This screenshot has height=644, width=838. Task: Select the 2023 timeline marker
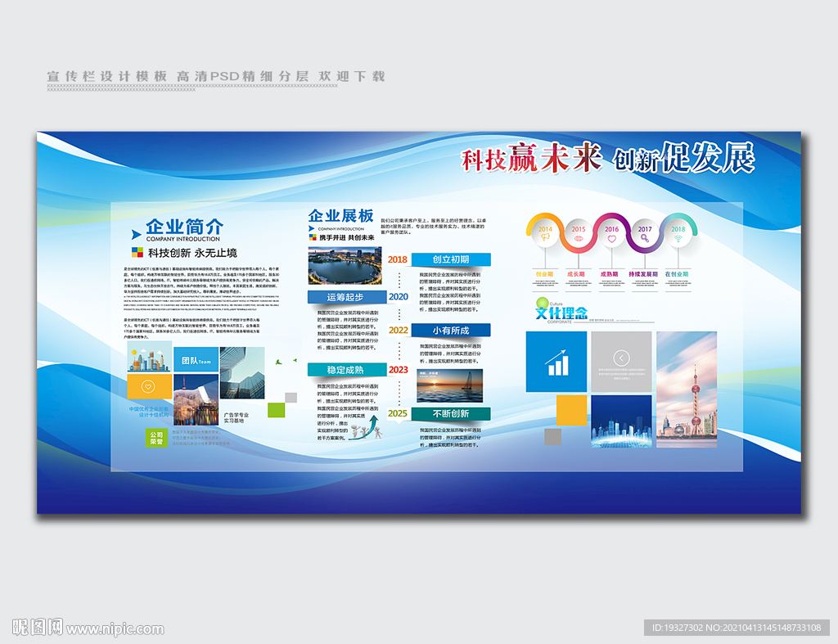tap(399, 370)
